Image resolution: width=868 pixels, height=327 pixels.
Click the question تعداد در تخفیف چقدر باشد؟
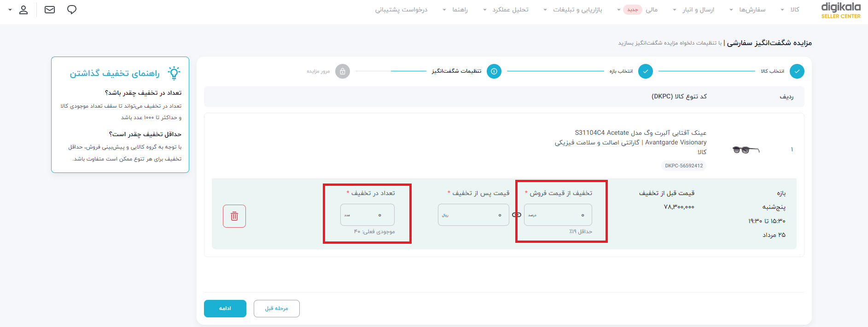[143, 92]
